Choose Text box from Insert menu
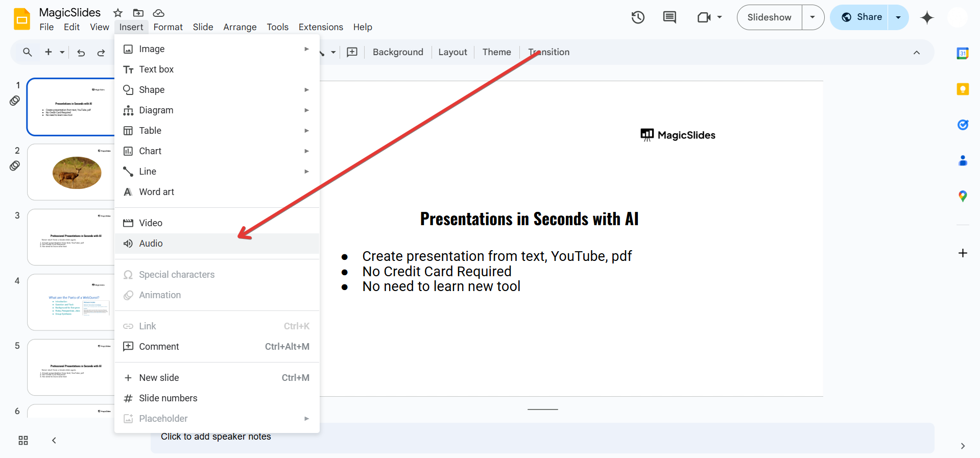This screenshot has width=980, height=458. coord(217,69)
